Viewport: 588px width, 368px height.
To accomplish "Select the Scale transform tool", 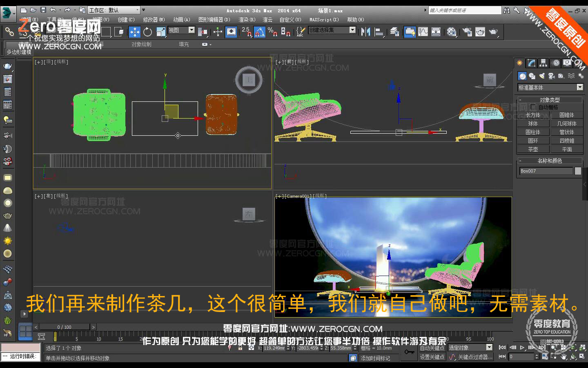I will coord(161,31).
